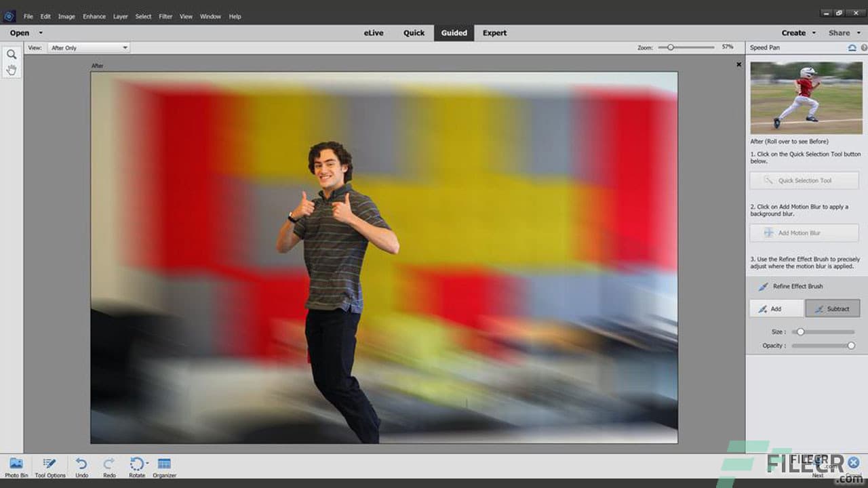This screenshot has height=488, width=868.
Task: Open the Photo Bin
Action: click(16, 468)
